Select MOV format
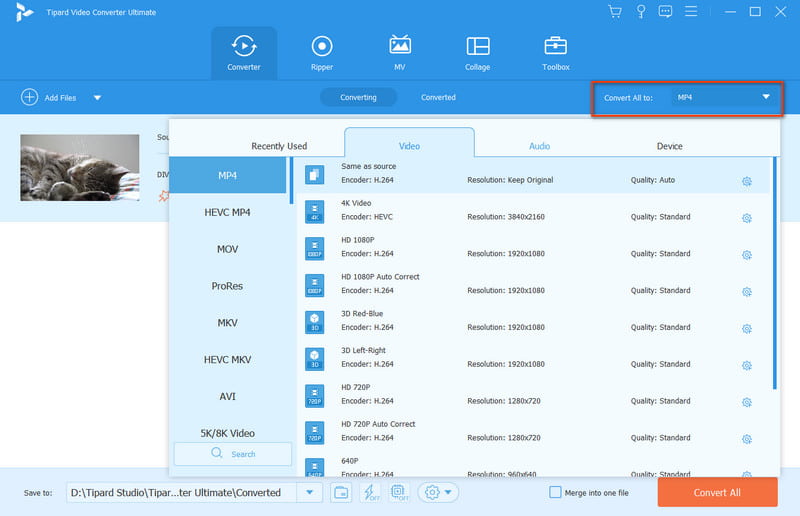 (x=228, y=249)
